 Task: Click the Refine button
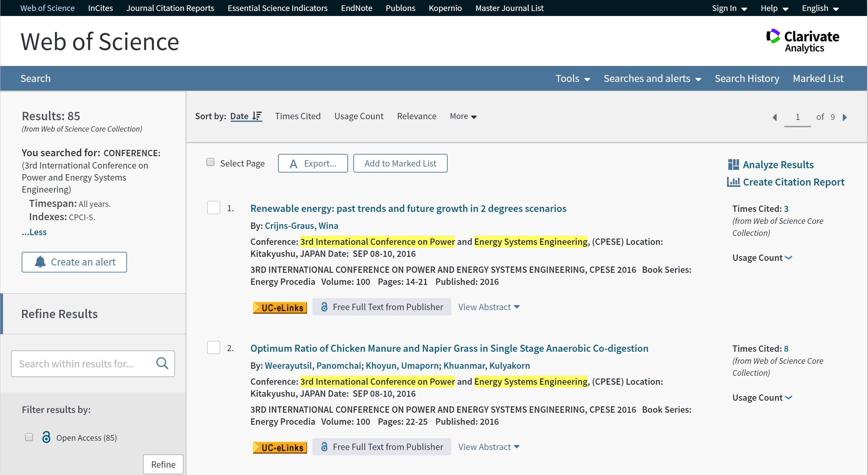(163, 464)
